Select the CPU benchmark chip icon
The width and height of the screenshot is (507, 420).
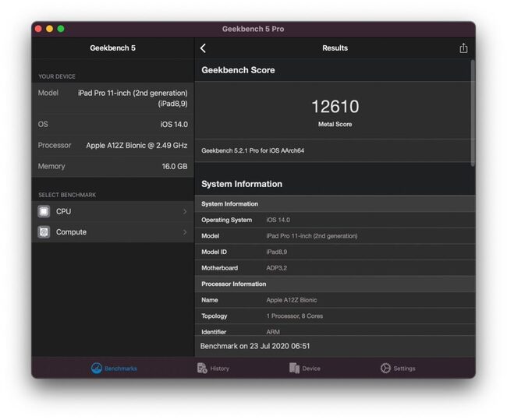pos(44,212)
